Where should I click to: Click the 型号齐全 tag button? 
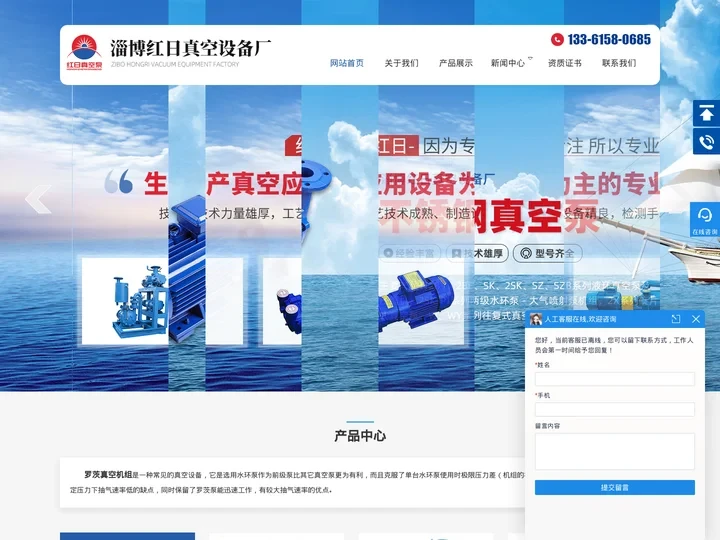(x=547, y=253)
